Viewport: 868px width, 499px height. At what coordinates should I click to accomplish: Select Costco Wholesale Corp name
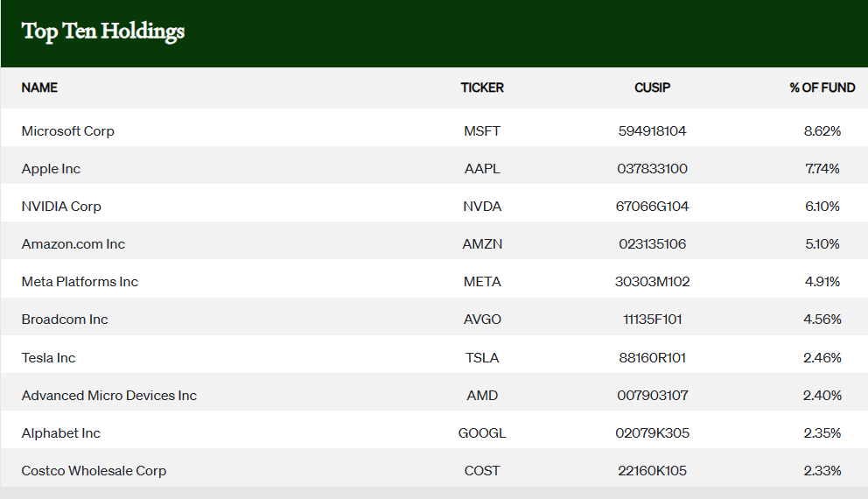[x=94, y=470]
